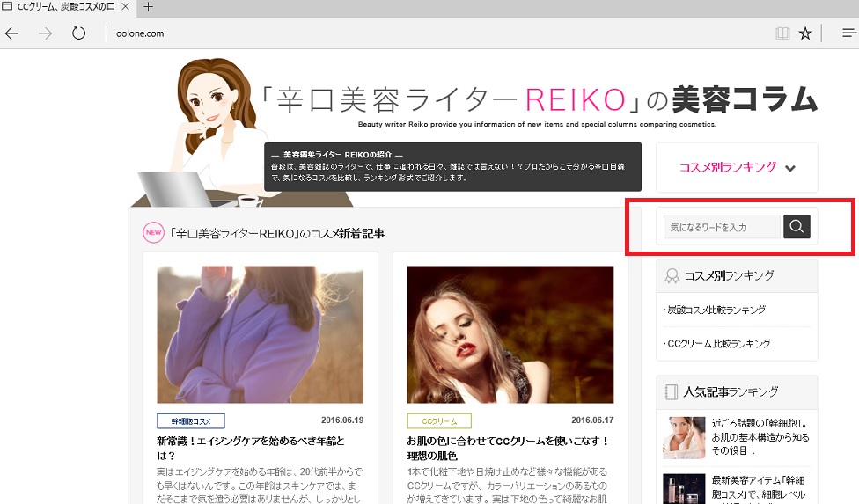Click thumbnail of 最新美容アイテム article
This screenshot has width=859, height=504.
684,489
